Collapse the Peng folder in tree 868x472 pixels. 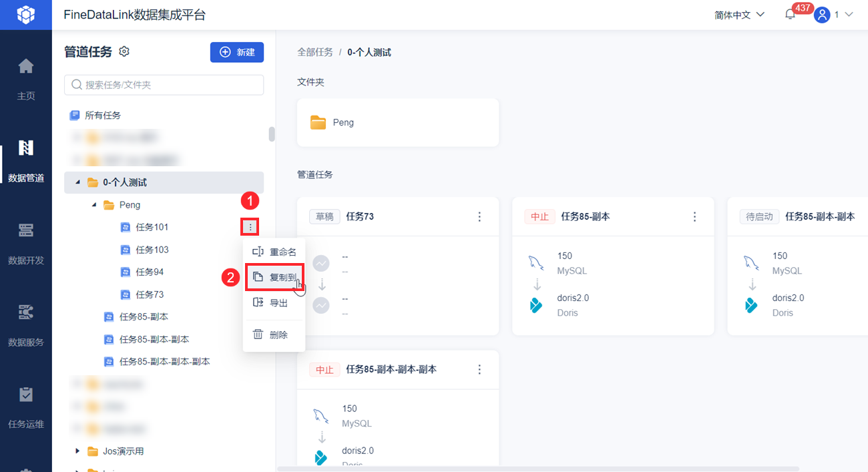pyautogui.click(x=94, y=205)
